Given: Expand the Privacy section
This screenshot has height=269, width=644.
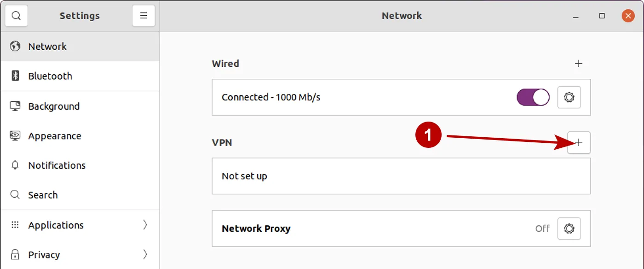Looking at the screenshot, I should (144, 254).
